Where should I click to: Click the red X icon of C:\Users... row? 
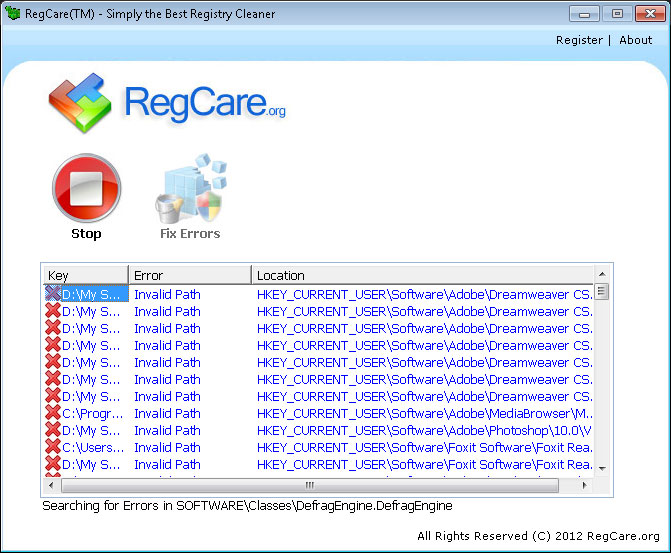click(53, 446)
